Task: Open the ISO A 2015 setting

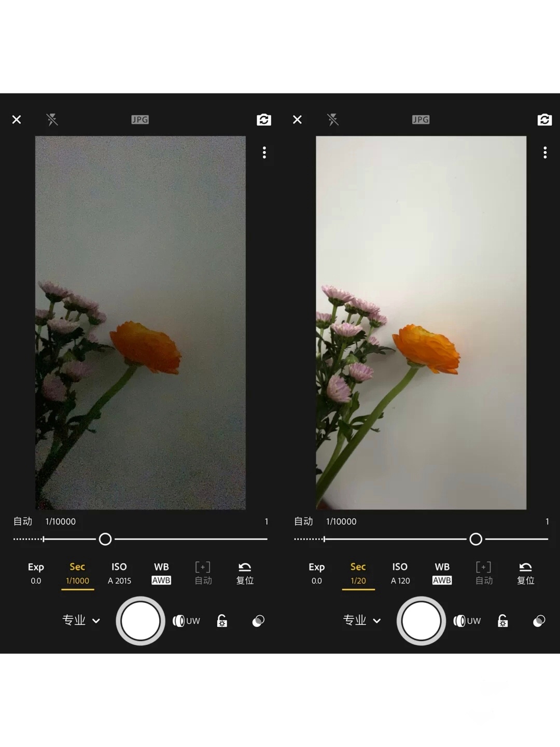Action: pos(119,573)
